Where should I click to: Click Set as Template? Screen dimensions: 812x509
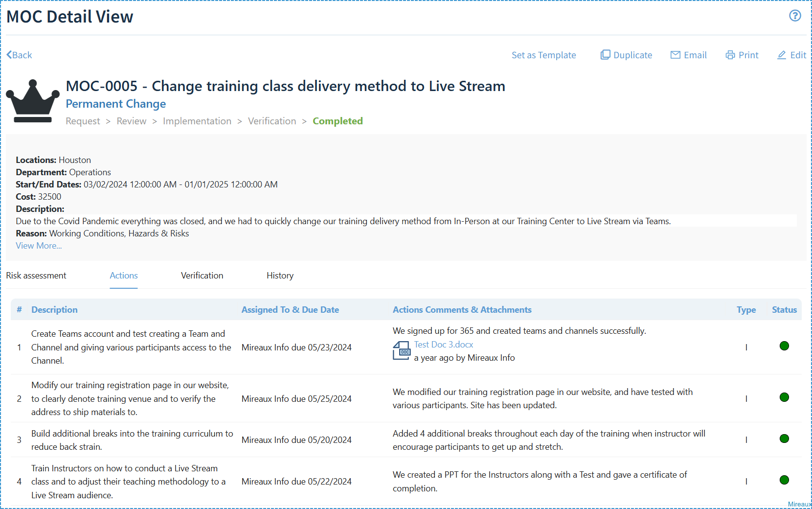[543, 55]
